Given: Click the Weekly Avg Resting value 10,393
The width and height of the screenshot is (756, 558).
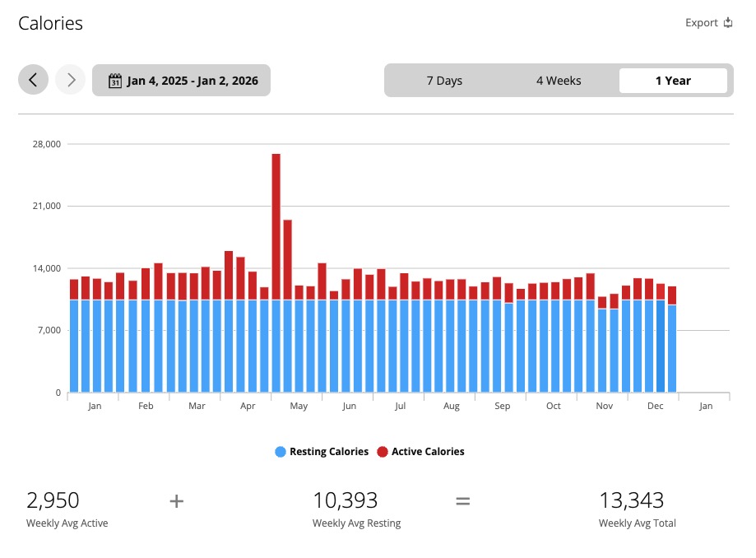Looking at the screenshot, I should coord(345,500).
